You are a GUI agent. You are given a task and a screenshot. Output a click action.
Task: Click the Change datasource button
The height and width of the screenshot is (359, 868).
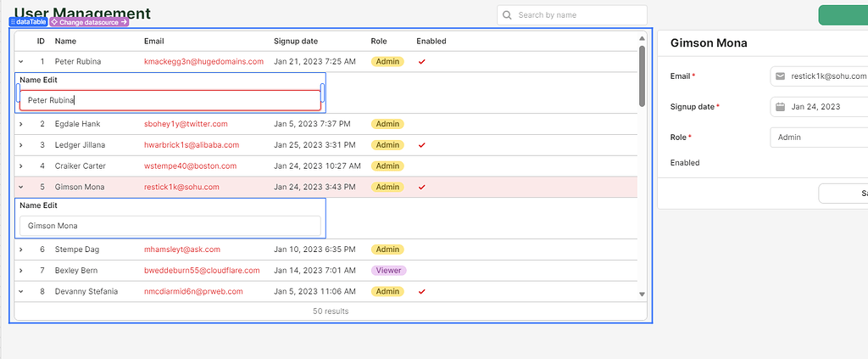[x=89, y=21]
